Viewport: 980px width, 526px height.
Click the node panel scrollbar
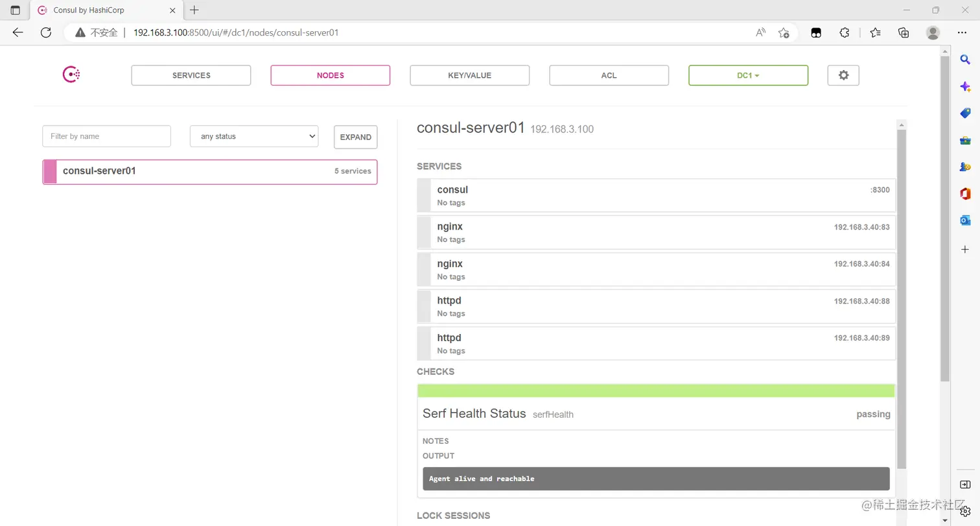click(x=902, y=298)
